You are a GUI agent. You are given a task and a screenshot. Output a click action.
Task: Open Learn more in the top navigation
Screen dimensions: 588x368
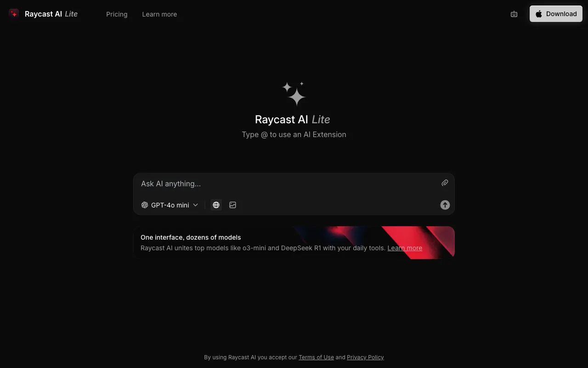[x=159, y=14]
